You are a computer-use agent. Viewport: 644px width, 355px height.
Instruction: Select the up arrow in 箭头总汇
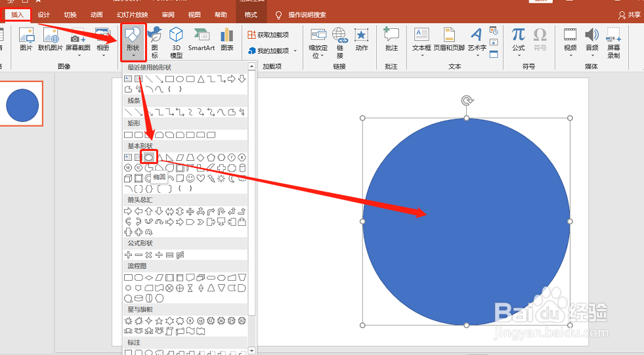(x=148, y=211)
